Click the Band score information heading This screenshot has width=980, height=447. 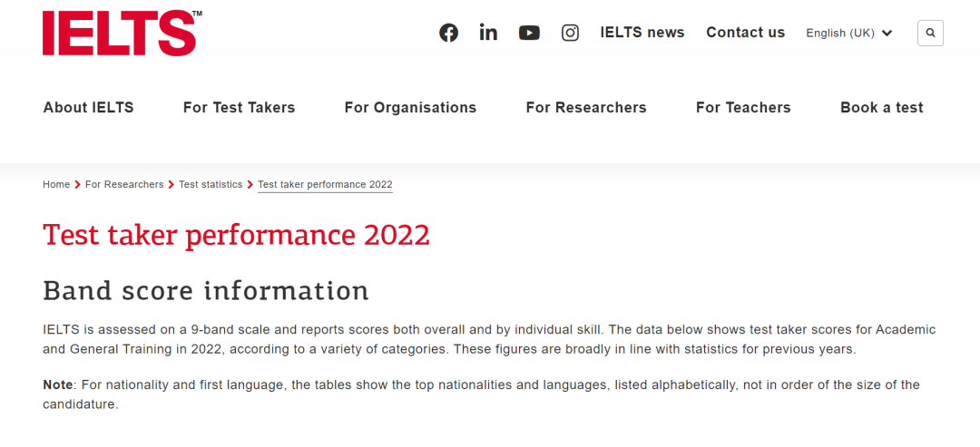point(206,291)
